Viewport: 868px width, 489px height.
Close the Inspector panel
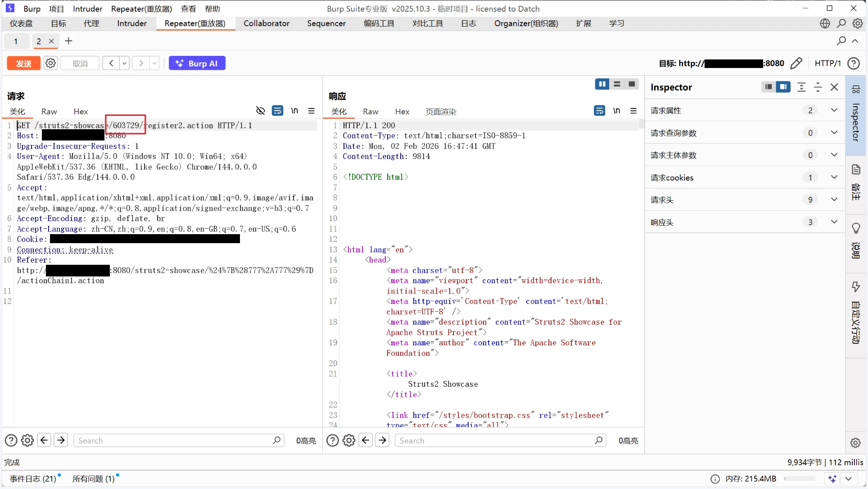[x=834, y=87]
